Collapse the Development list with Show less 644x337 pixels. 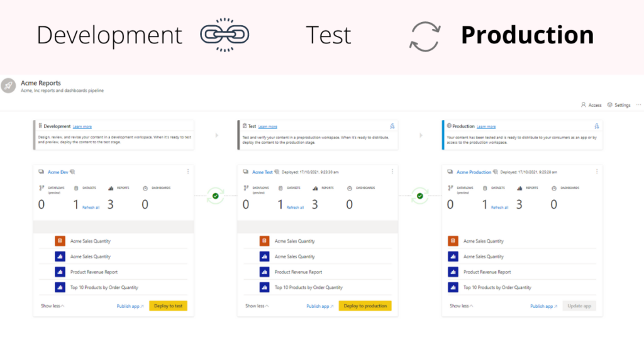pos(53,306)
